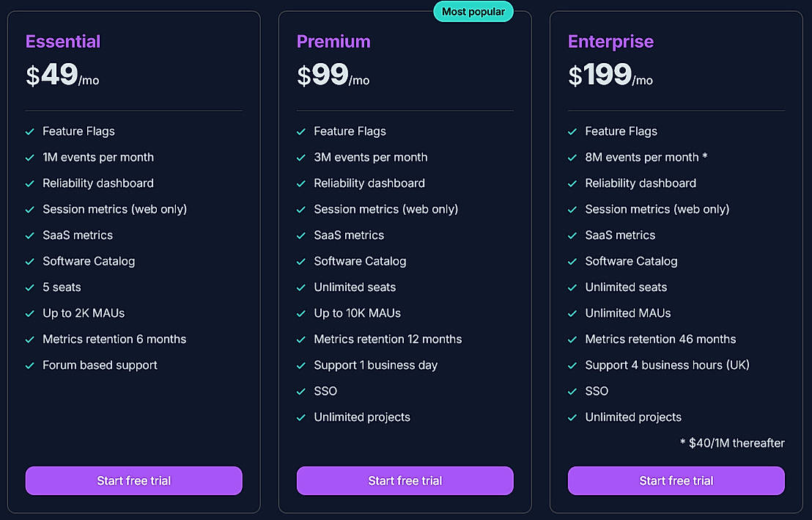Start free trial for Premium plan
The width and height of the screenshot is (812, 520).
point(405,481)
